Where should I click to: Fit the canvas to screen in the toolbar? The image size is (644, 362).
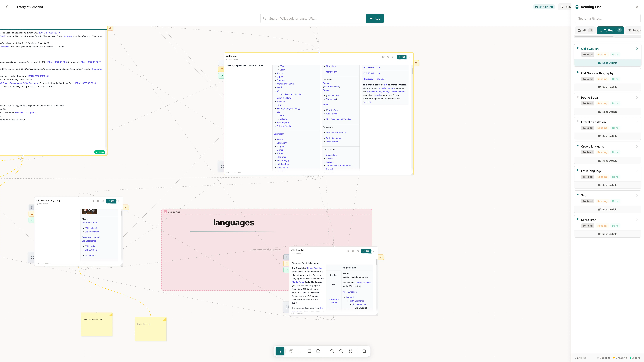pos(350,351)
